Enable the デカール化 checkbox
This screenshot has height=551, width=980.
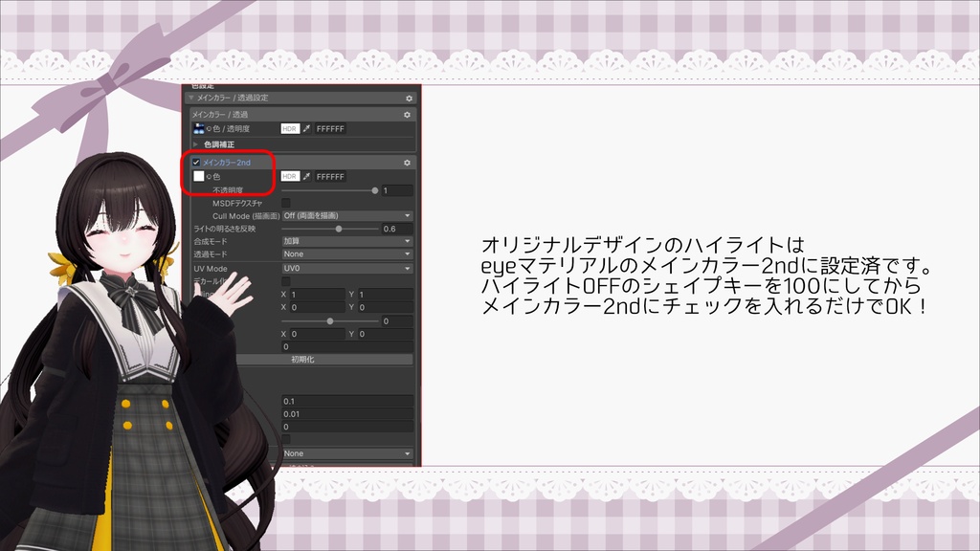pyautogui.click(x=284, y=281)
